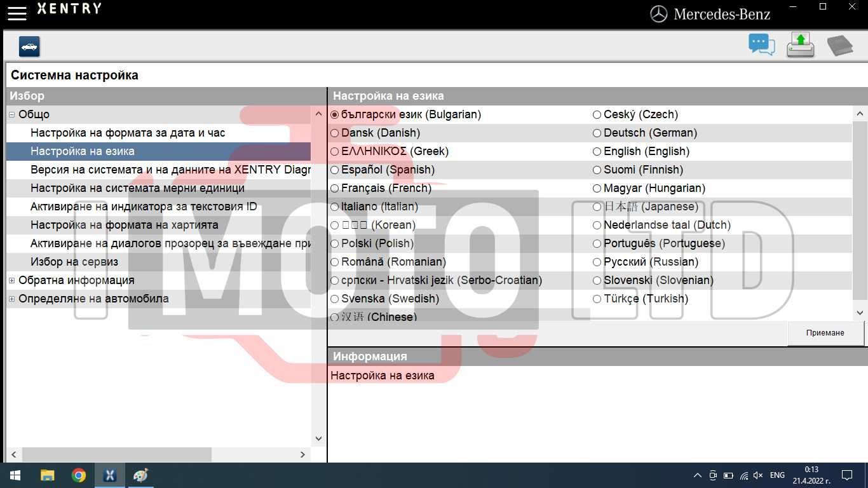Click the muted volume tray icon
Image resolution: width=868 pixels, height=488 pixels.
(758, 475)
